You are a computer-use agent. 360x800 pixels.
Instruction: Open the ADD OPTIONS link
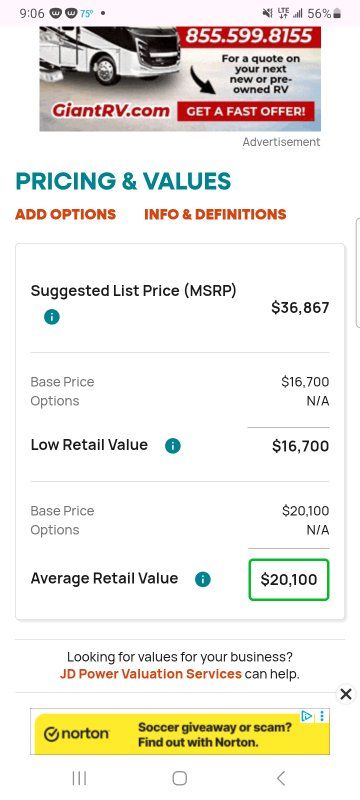pyautogui.click(x=66, y=214)
